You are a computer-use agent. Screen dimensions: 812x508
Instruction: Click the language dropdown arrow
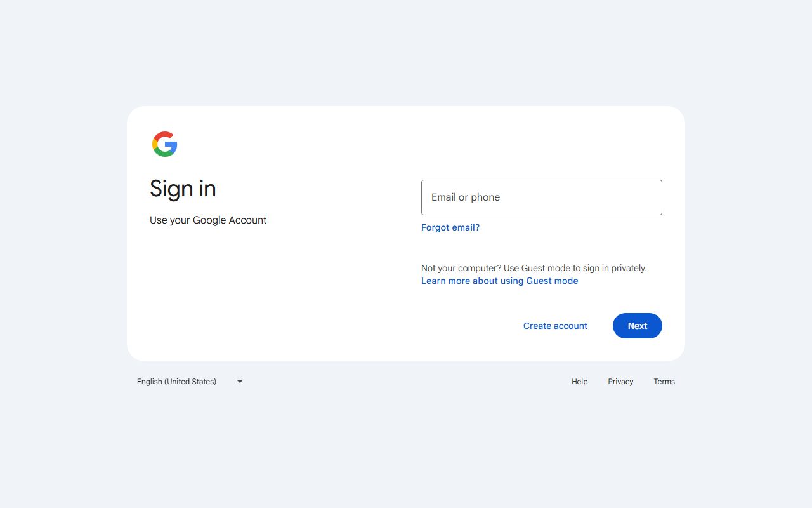(240, 382)
